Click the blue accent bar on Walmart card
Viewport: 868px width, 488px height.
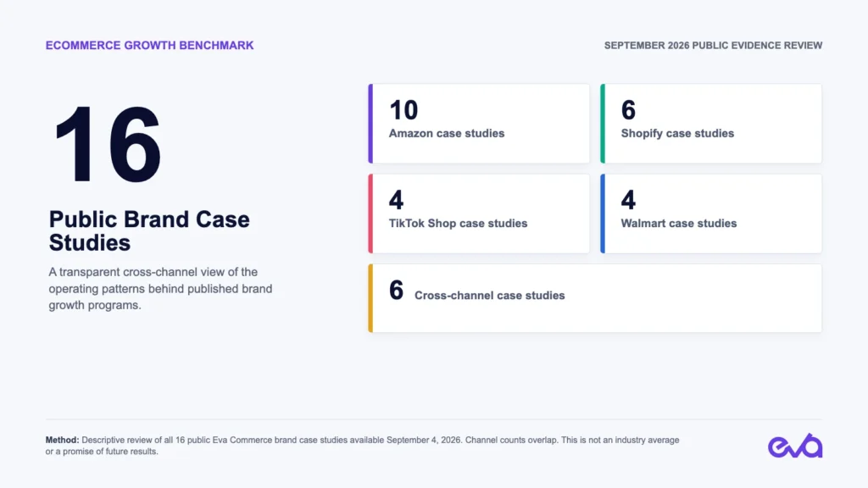pos(603,213)
